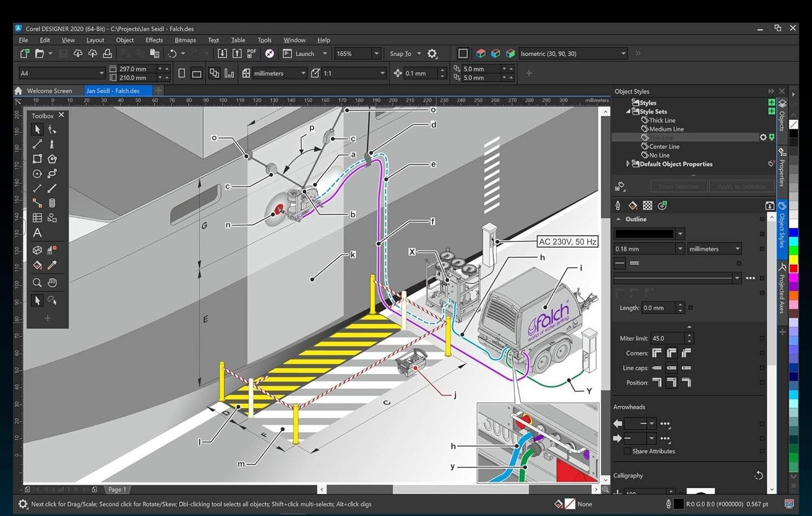Screen dimensions: 812x516
Task: Select the rounded line cap option
Action: [x=671, y=368]
